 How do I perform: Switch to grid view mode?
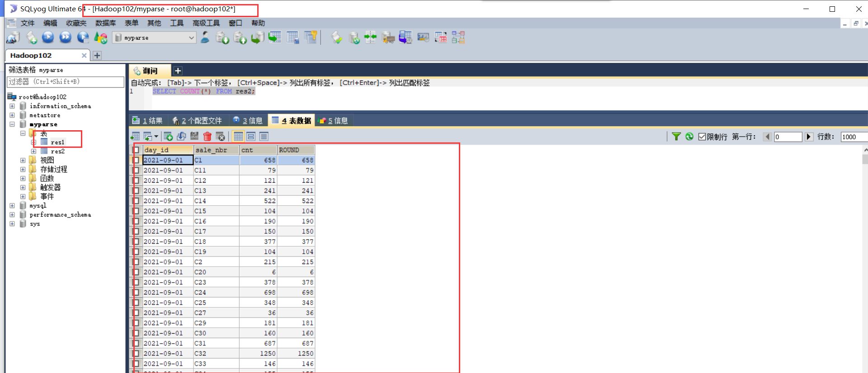[238, 137]
